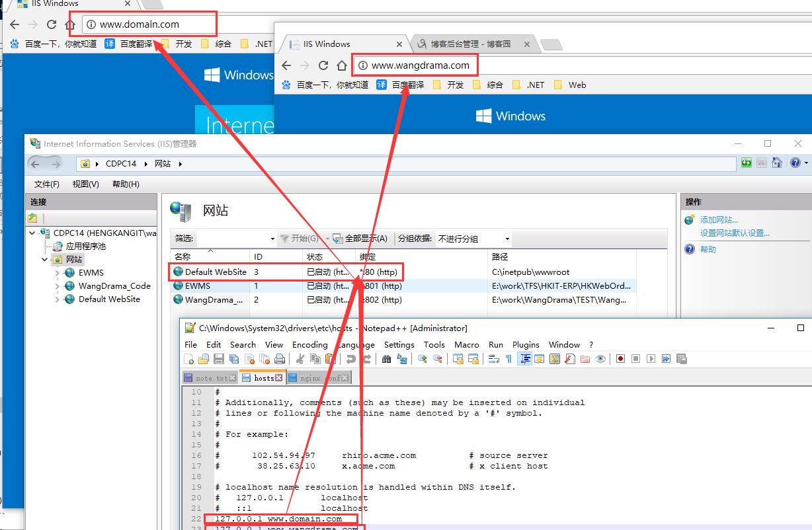
Task: Toggle Synchronize horizontal scrolling icon
Action: (474, 359)
